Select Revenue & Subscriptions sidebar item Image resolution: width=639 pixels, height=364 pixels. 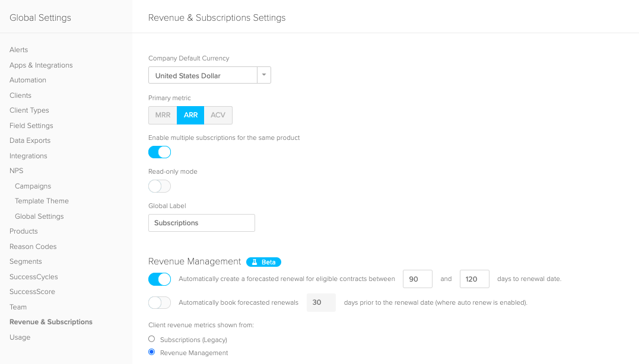click(x=51, y=322)
